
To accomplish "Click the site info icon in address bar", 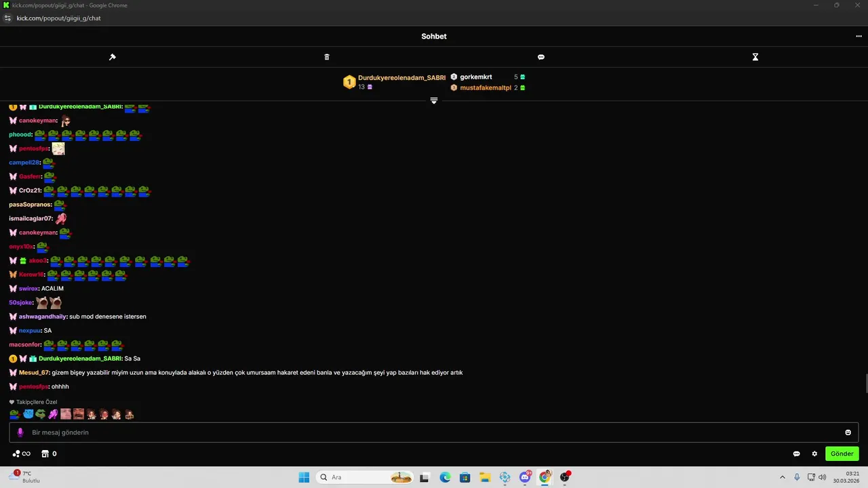I will tap(7, 18).
